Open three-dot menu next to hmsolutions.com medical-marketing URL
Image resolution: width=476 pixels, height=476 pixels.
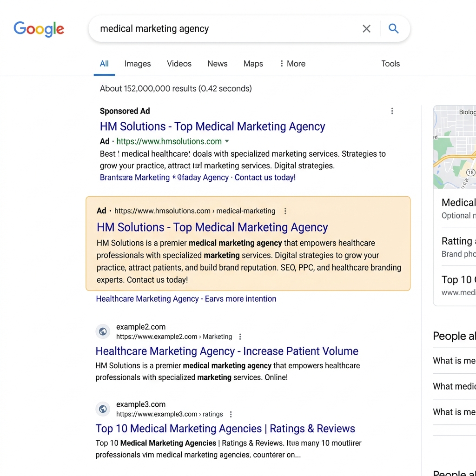285,211
